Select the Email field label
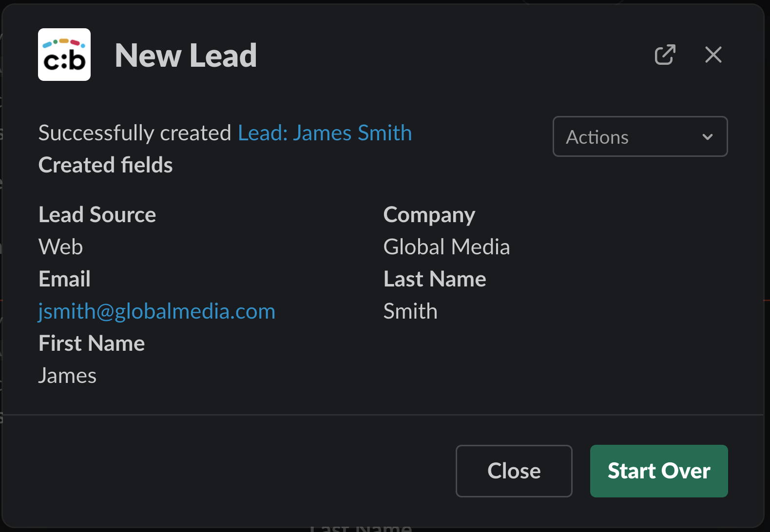770x532 pixels. pyautogui.click(x=64, y=279)
